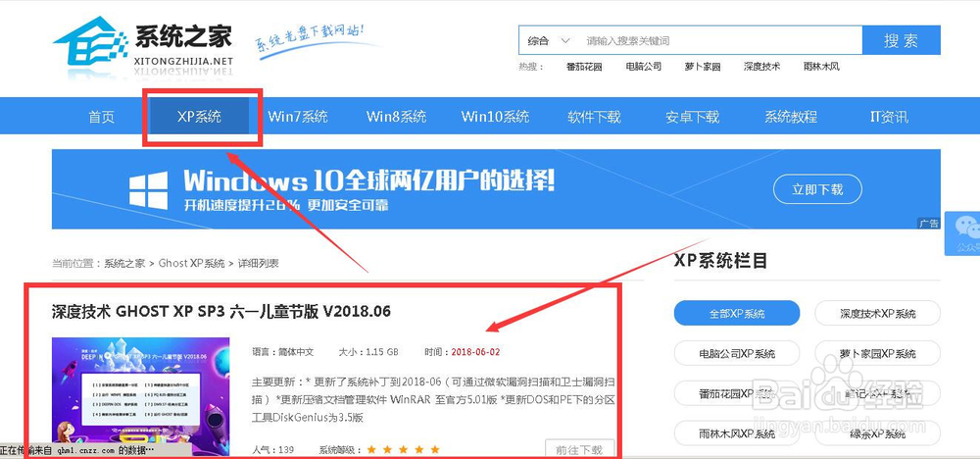The image size is (980, 459).
Task: Open the 综合 search category dropdown
Action: 549,40
